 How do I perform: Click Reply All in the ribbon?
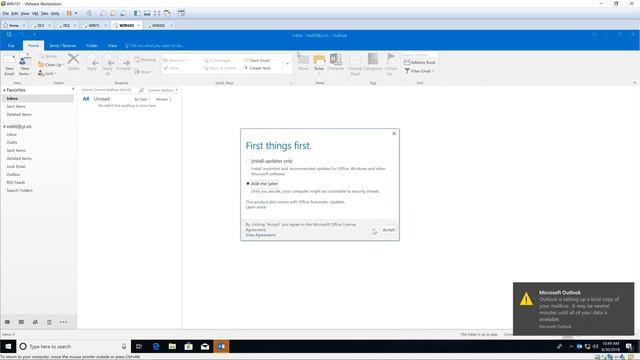(x=108, y=65)
